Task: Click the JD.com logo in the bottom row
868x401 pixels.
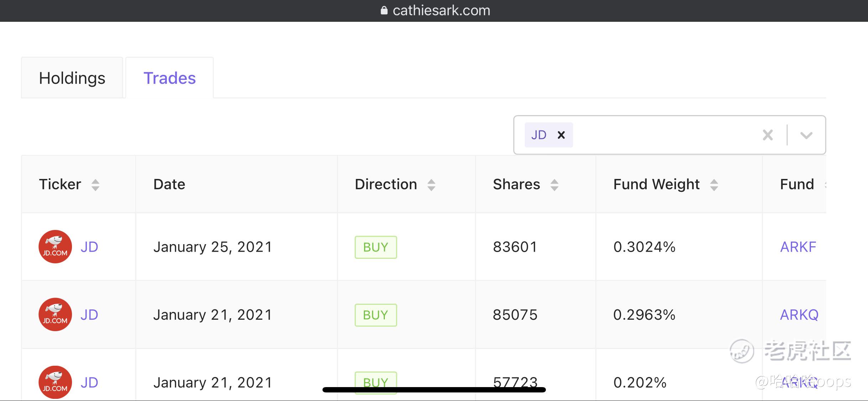Action: [55, 382]
